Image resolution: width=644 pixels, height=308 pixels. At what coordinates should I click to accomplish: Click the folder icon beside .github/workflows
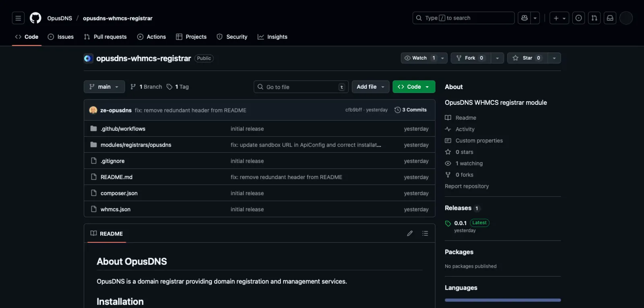(94, 129)
